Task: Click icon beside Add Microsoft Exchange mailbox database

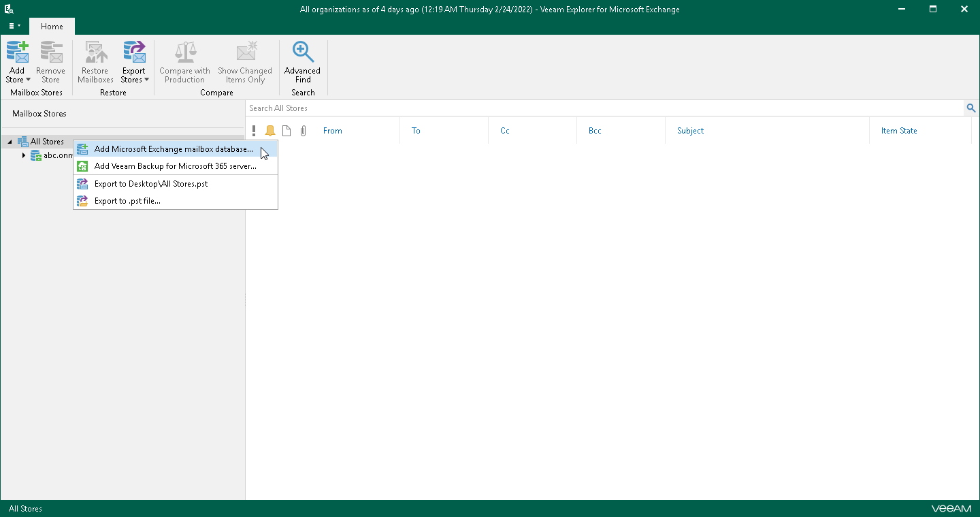Action: click(82, 149)
